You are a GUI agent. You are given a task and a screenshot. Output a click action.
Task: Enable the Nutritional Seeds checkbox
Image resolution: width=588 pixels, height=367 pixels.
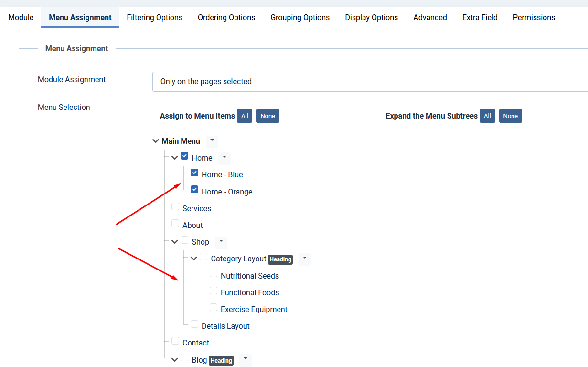pyautogui.click(x=214, y=274)
